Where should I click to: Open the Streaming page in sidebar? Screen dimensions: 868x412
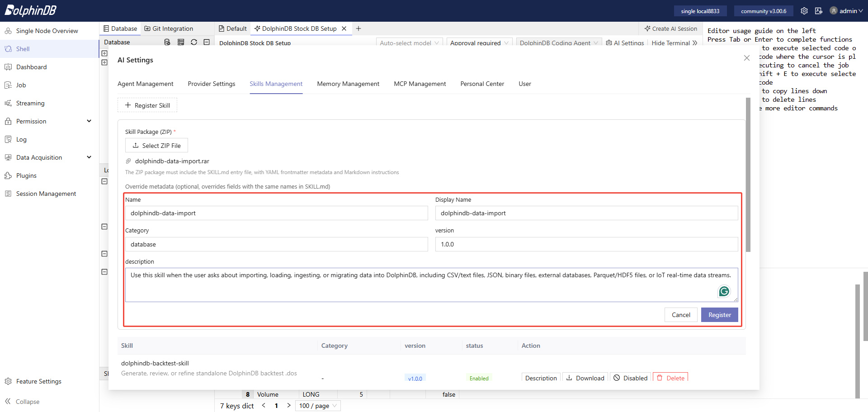(x=50, y=103)
